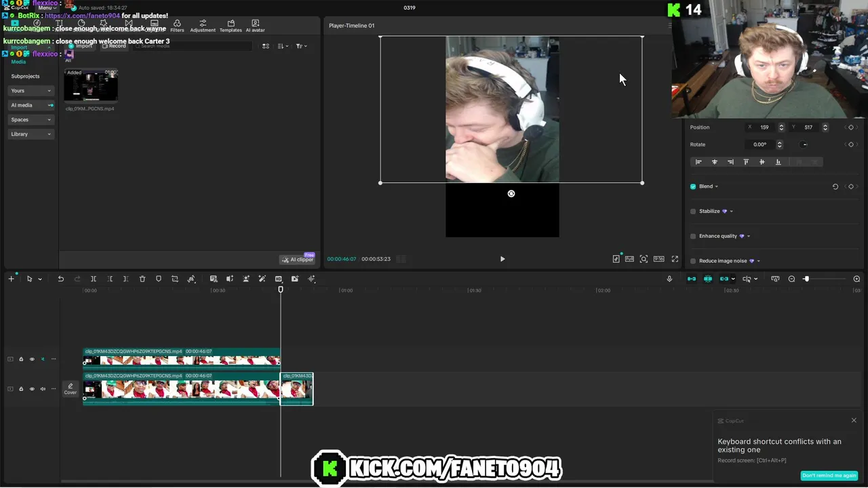This screenshot has width=868, height=488.
Task: Expand the Spaces section
Action: tap(31, 119)
